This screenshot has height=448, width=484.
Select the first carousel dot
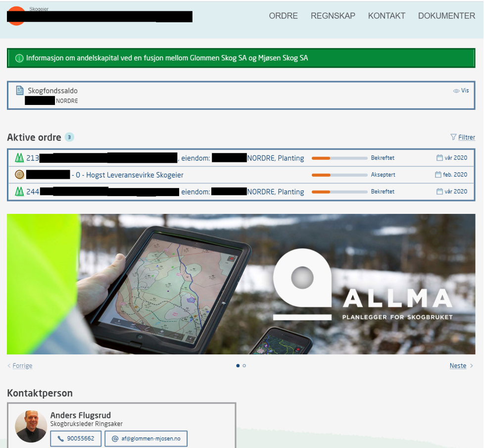point(238,365)
